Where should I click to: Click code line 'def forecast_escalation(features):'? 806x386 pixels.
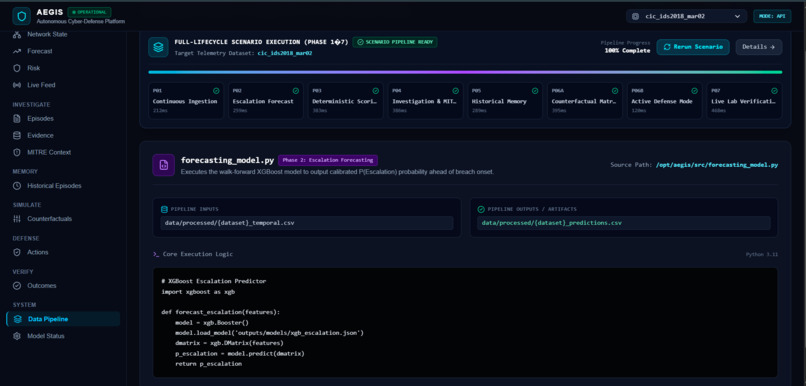coord(220,313)
